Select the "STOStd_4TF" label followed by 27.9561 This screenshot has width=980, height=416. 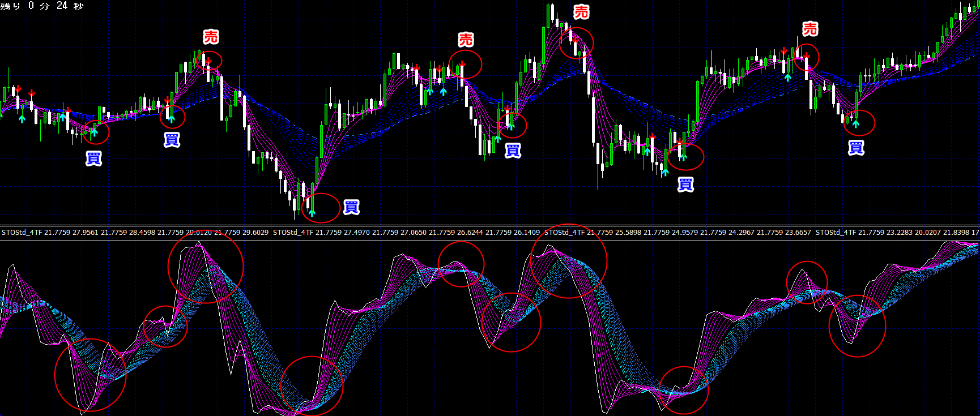coord(22,233)
